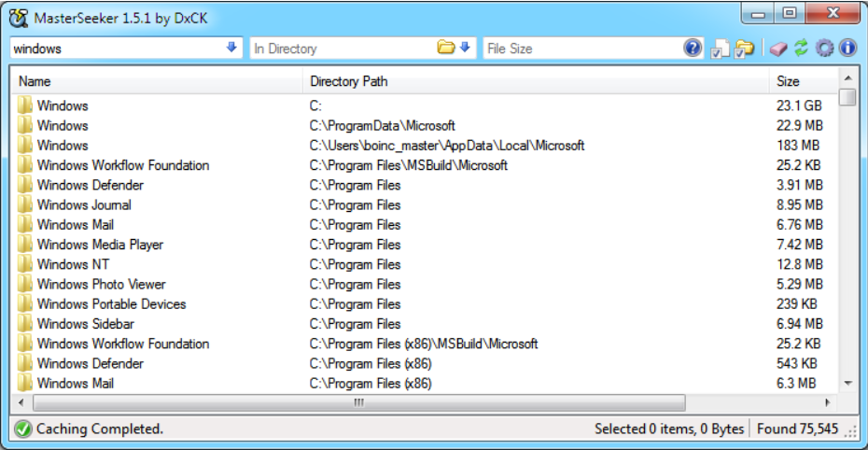The image size is (868, 450).
Task: Sort results by the Size column header
Action: pos(788,81)
